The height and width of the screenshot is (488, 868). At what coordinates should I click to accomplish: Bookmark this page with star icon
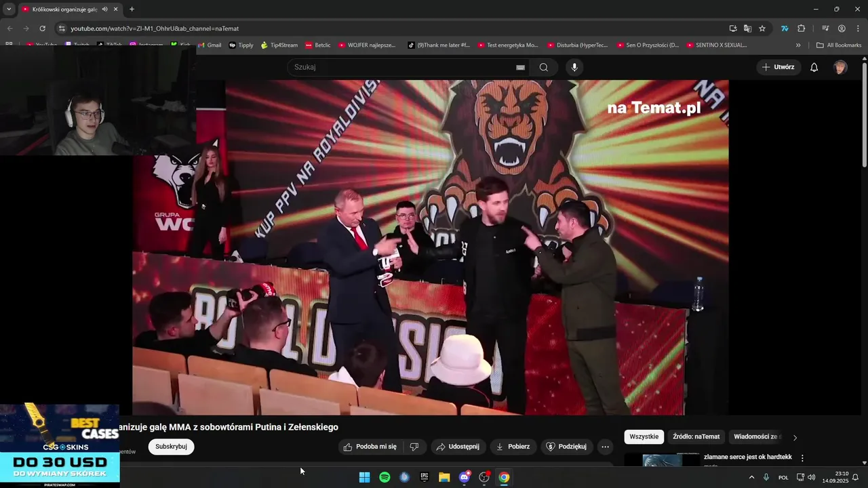(762, 28)
